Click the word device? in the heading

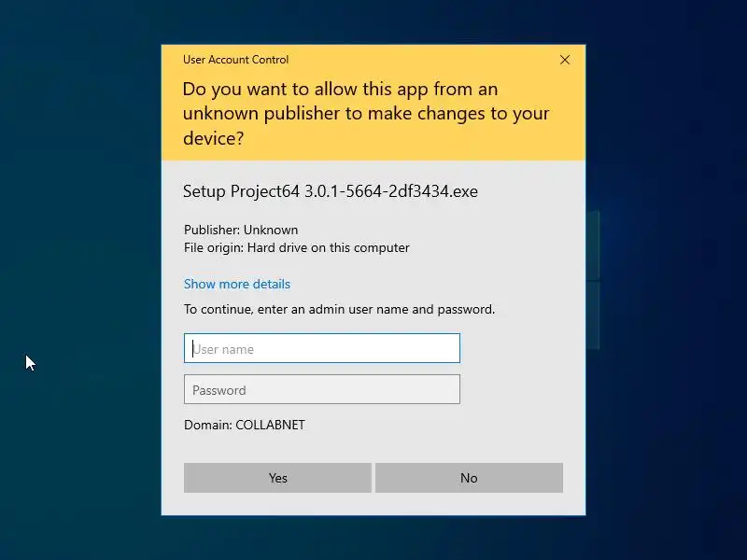(214, 138)
